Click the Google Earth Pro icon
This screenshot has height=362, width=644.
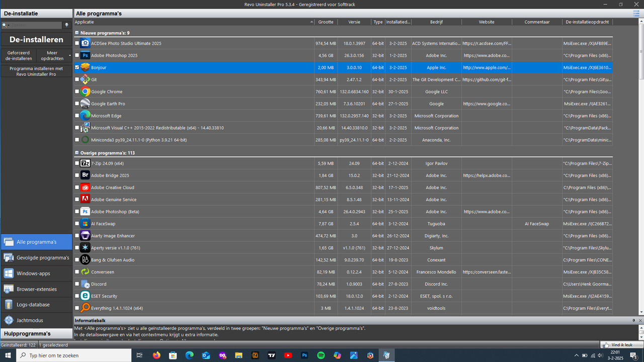point(85,104)
